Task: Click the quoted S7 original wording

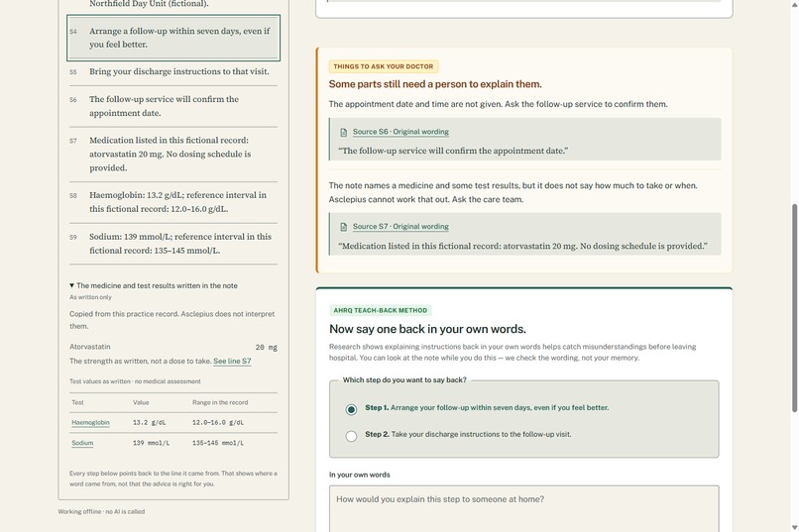Action: [x=522, y=246]
